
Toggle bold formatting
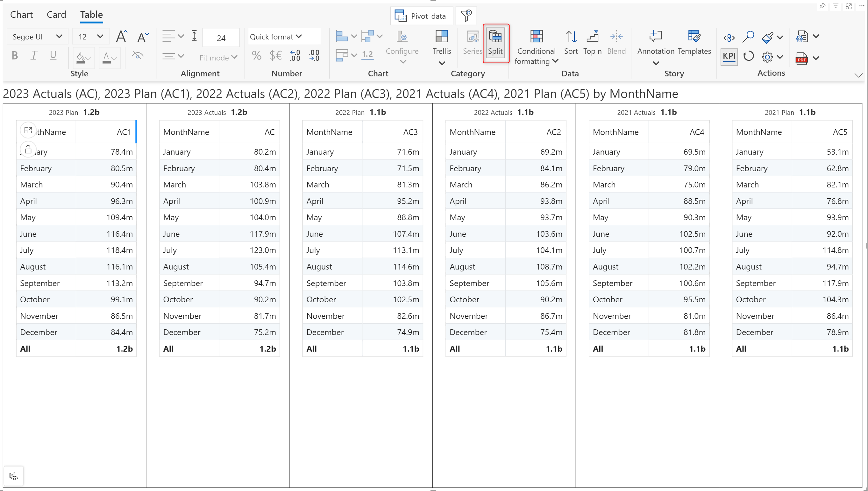(15, 55)
